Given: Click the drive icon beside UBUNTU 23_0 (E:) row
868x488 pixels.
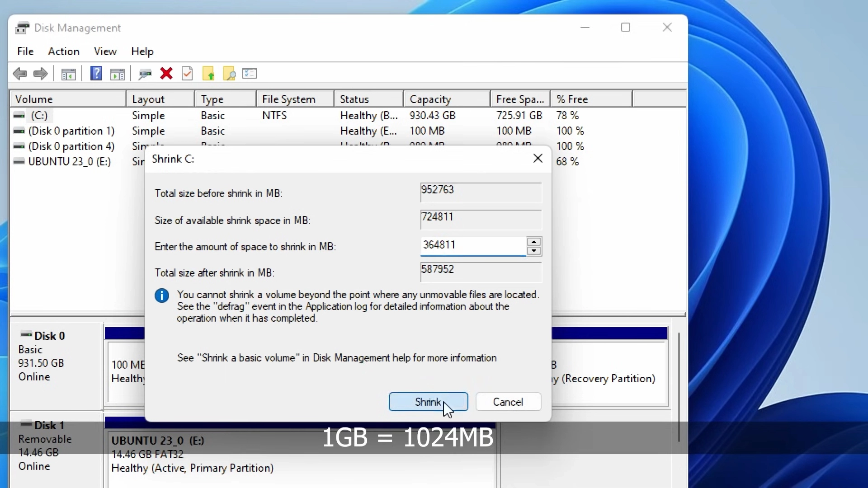Looking at the screenshot, I should (x=19, y=161).
